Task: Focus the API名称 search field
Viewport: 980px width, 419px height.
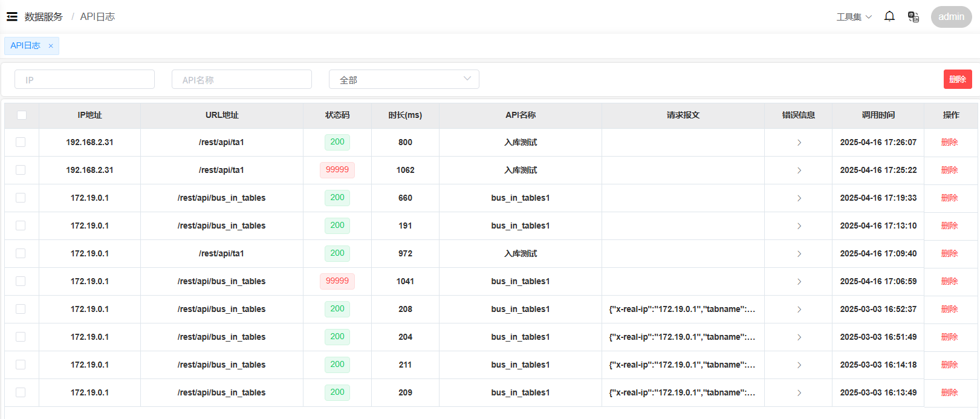Action: (x=242, y=79)
